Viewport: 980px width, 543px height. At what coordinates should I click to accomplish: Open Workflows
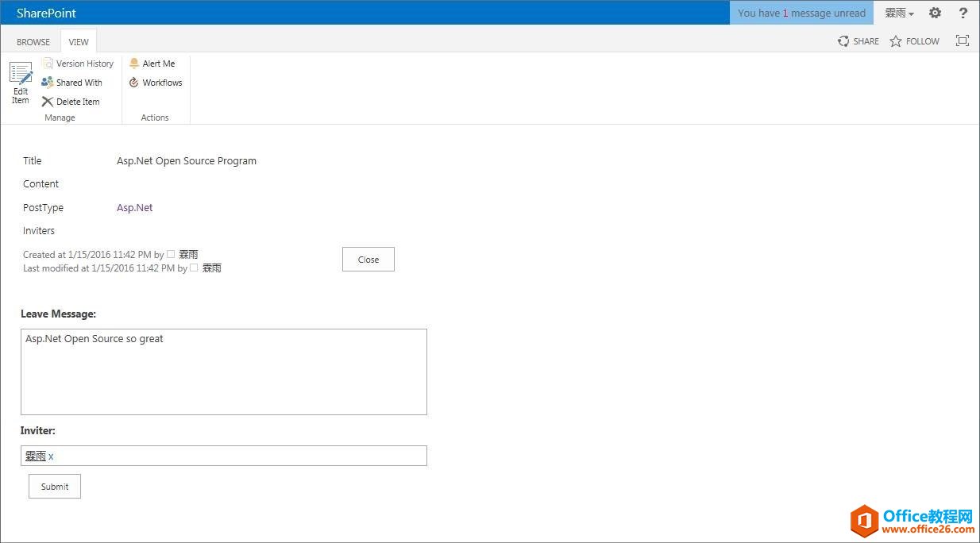[156, 83]
